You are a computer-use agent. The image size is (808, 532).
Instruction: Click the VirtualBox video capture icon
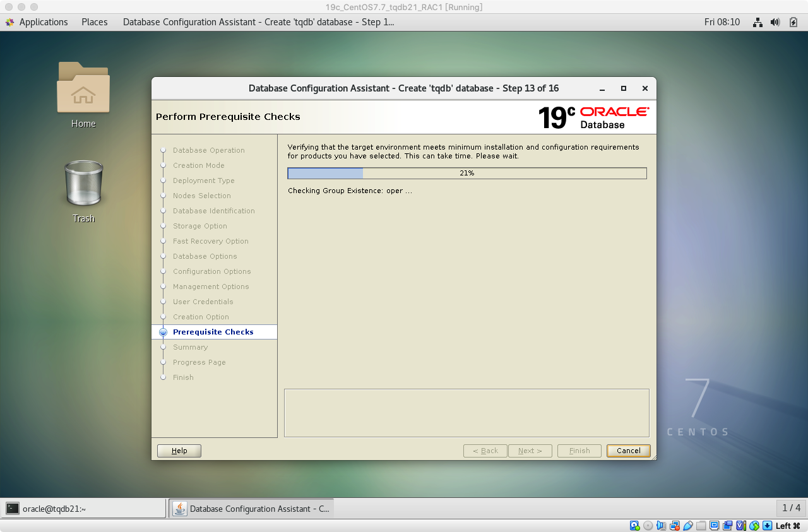coord(727,526)
